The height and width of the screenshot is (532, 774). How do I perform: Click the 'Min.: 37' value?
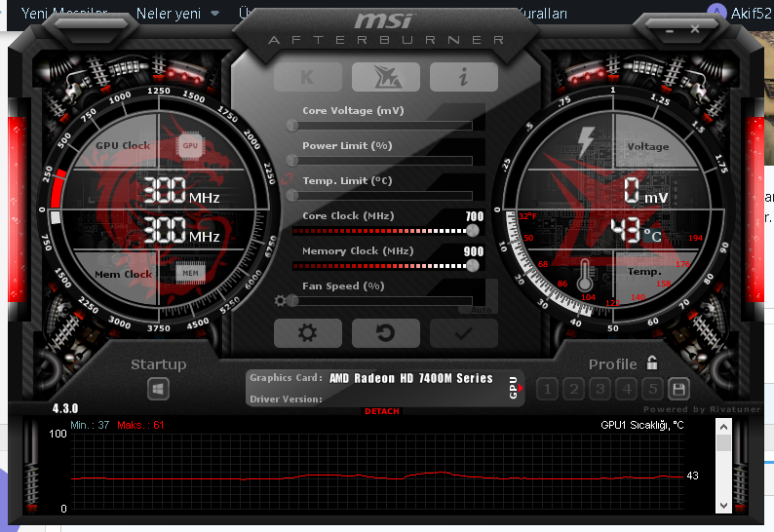click(x=90, y=425)
